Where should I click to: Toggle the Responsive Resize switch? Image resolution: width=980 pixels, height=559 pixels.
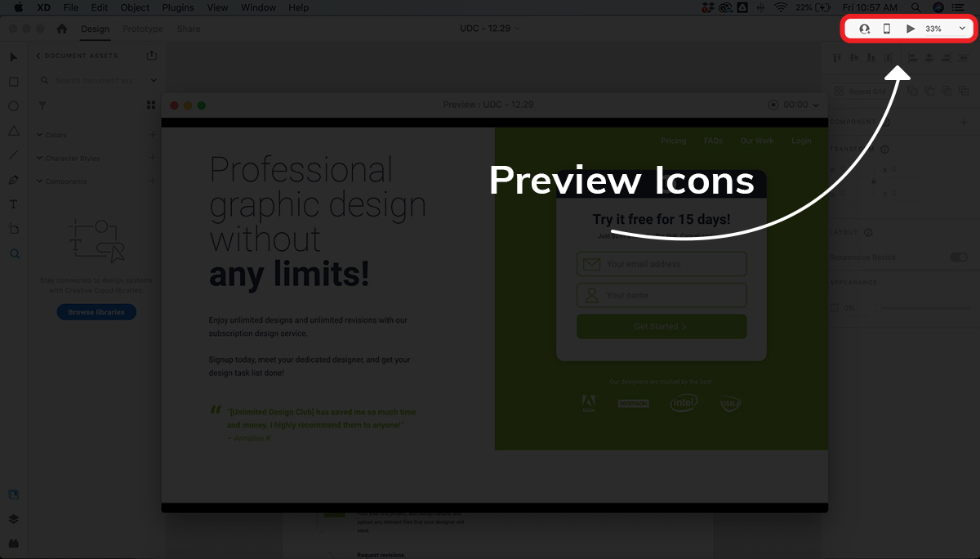pos(958,257)
